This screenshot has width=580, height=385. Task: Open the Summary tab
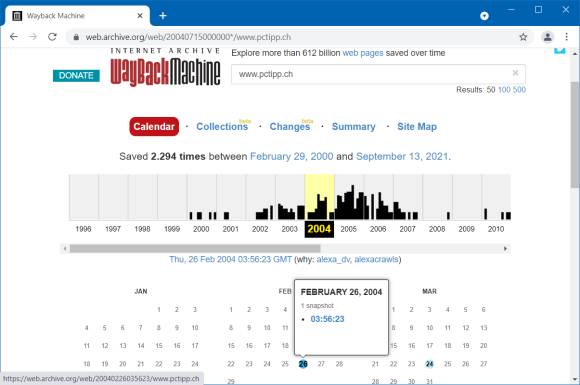click(354, 126)
